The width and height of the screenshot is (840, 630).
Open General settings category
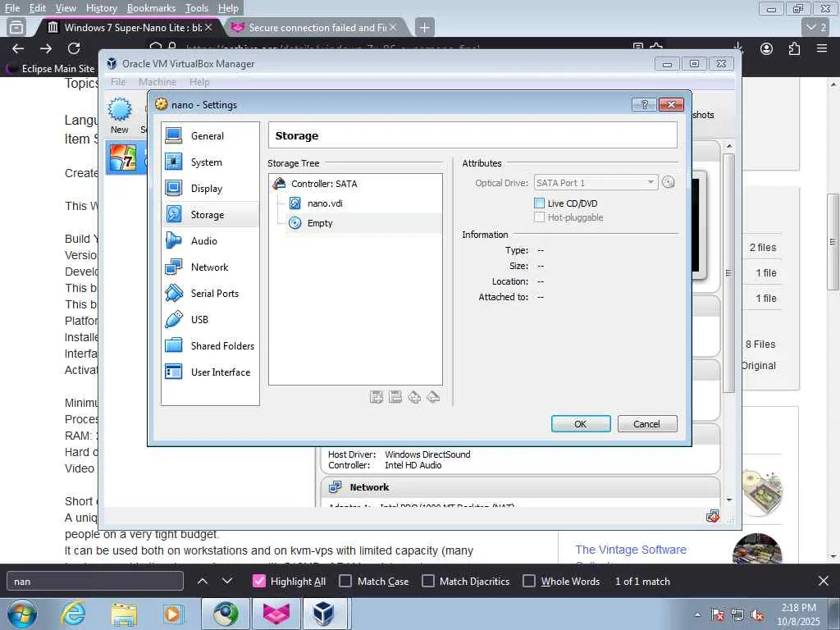click(209, 135)
